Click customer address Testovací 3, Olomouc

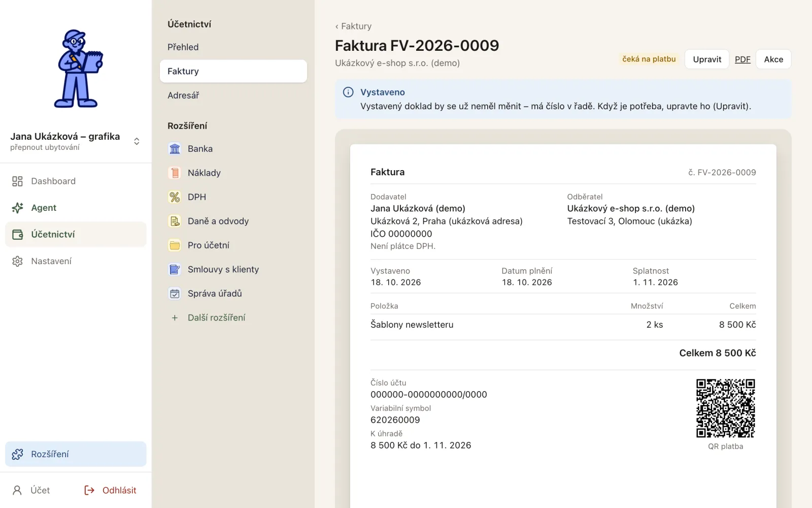[x=629, y=221]
